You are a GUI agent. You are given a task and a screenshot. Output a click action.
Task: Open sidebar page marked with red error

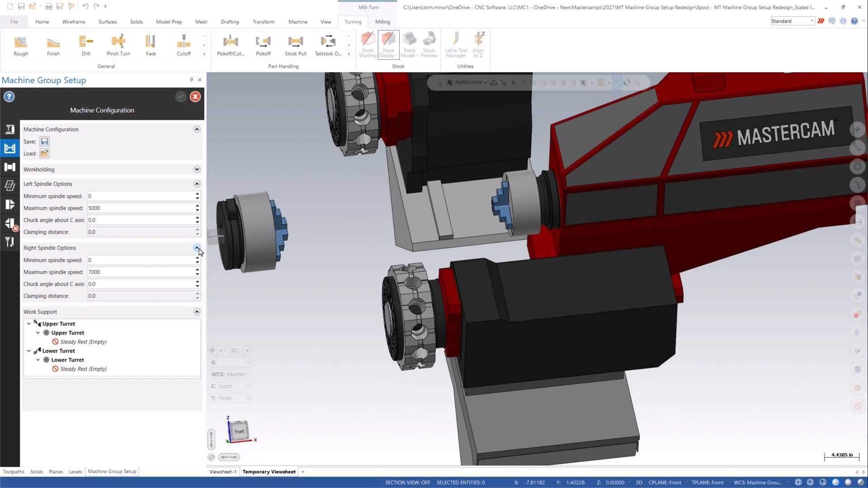pyautogui.click(x=10, y=224)
